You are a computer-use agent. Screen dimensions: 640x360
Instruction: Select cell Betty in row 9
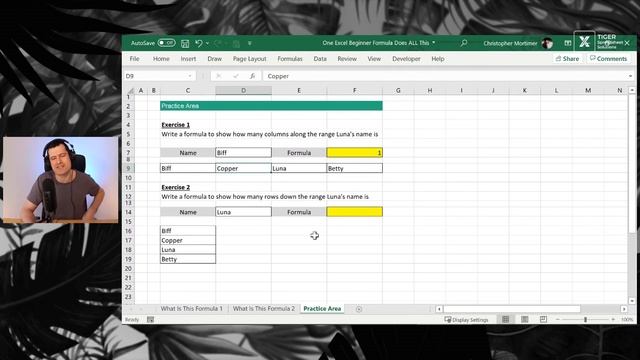click(x=354, y=168)
